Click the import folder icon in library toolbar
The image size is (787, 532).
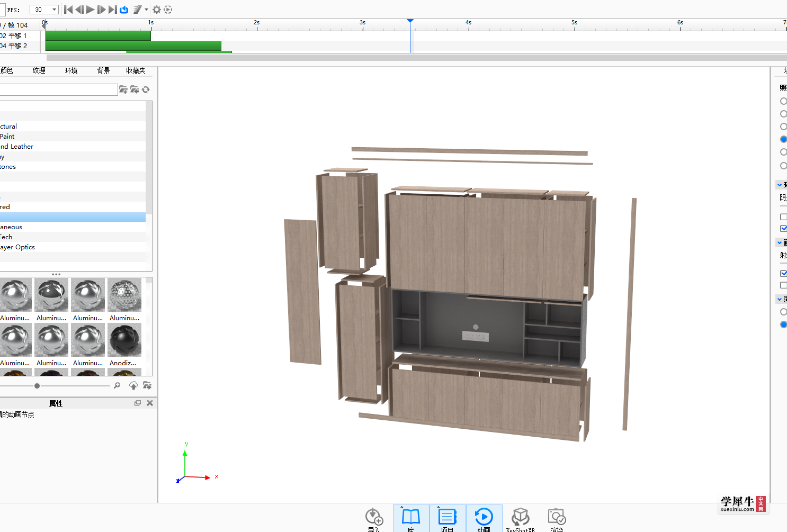(x=135, y=89)
